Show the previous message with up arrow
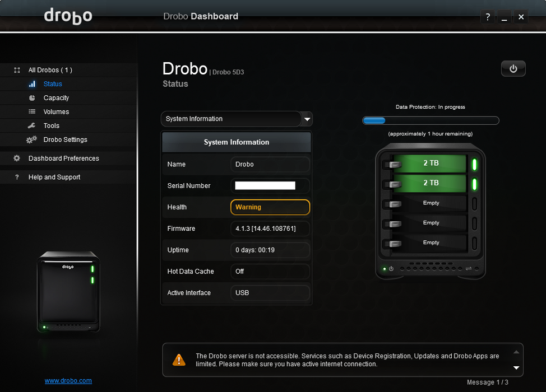The image size is (546, 392). pos(516,352)
